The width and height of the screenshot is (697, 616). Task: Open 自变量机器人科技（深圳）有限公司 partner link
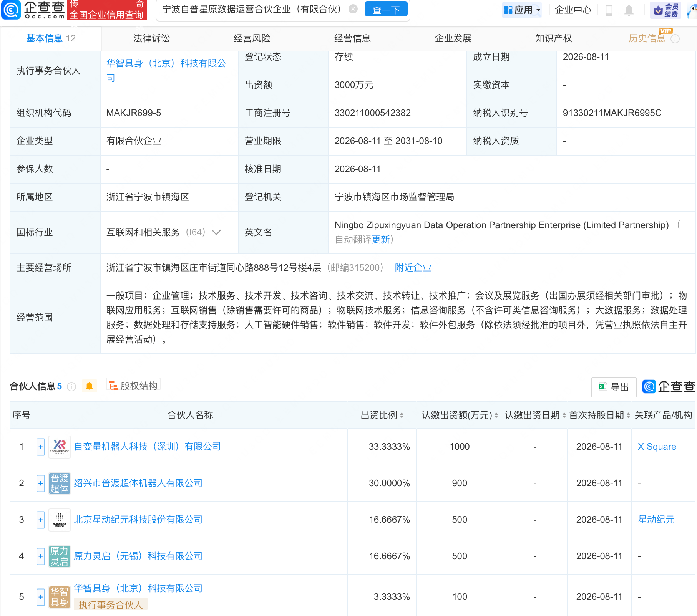click(148, 447)
